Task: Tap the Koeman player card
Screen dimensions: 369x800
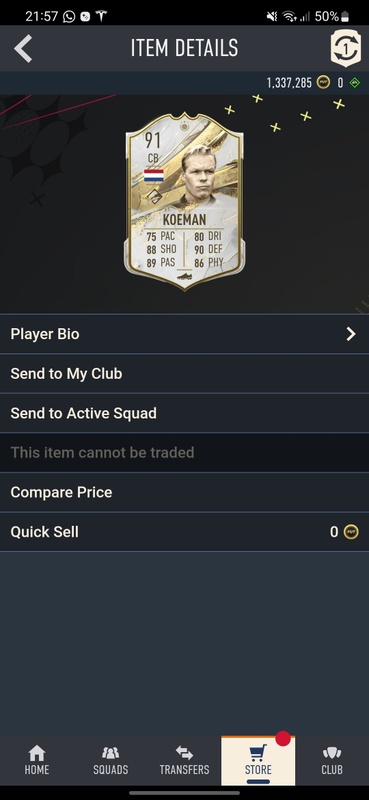Action: 184,202
